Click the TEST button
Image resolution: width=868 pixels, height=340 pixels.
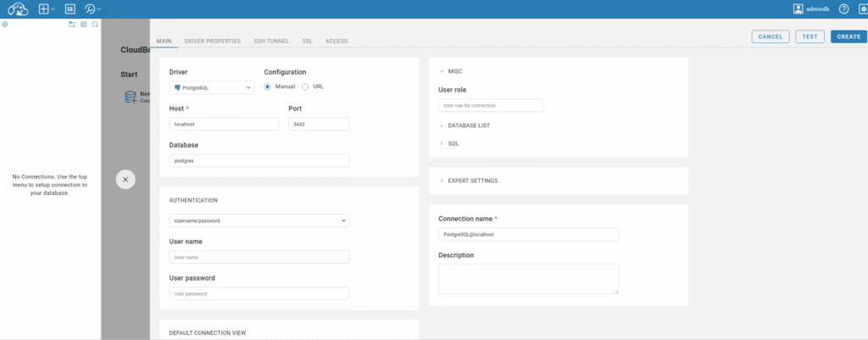(810, 36)
